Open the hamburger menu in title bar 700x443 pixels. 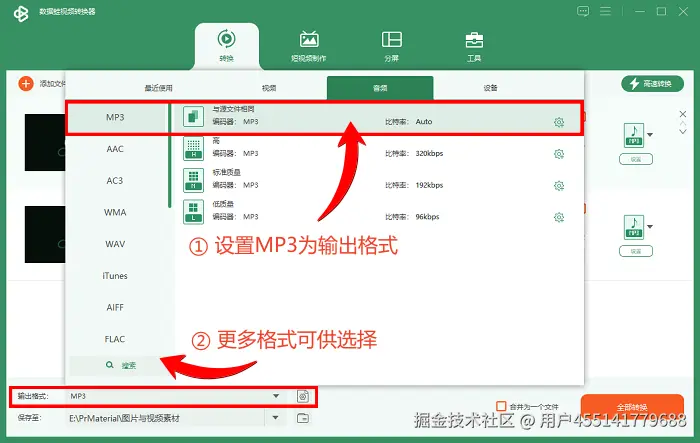pyautogui.click(x=605, y=11)
